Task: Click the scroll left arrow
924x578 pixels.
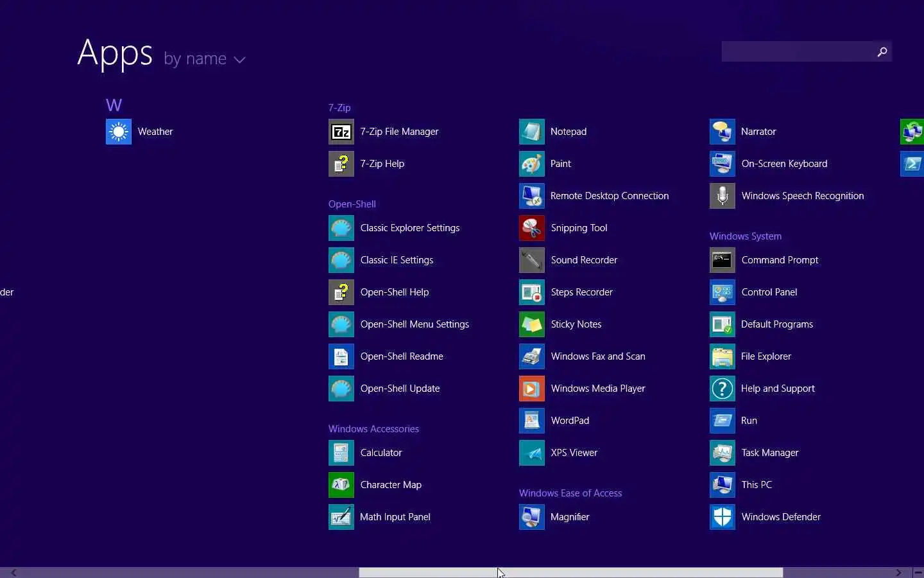Action: pyautogui.click(x=13, y=573)
